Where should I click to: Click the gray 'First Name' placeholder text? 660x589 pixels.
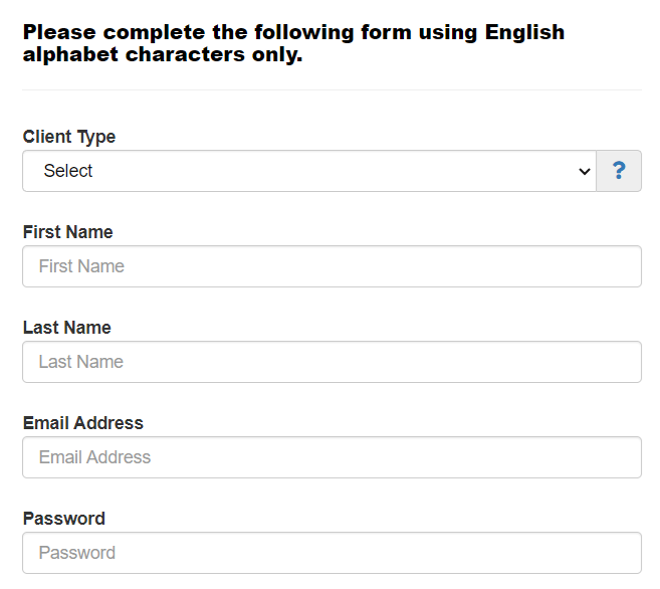pyautogui.click(x=82, y=267)
